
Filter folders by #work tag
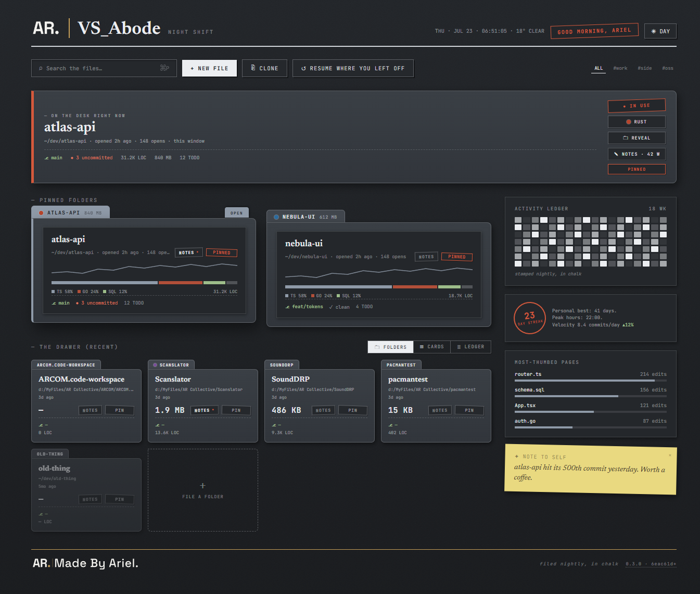point(620,68)
